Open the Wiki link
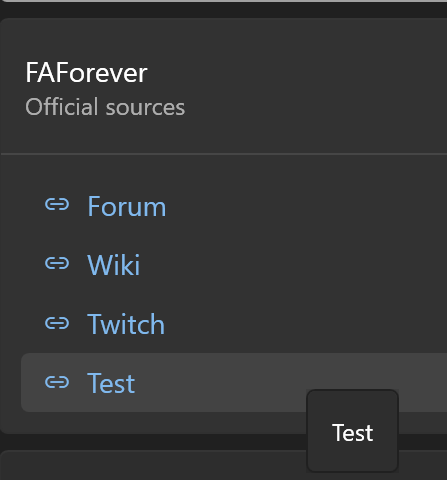 (x=114, y=265)
